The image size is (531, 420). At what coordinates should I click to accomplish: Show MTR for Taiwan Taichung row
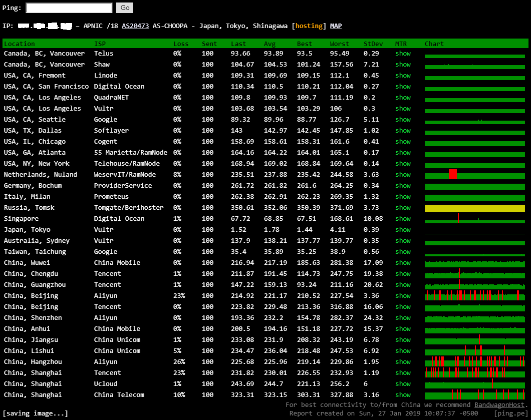[x=403, y=251]
